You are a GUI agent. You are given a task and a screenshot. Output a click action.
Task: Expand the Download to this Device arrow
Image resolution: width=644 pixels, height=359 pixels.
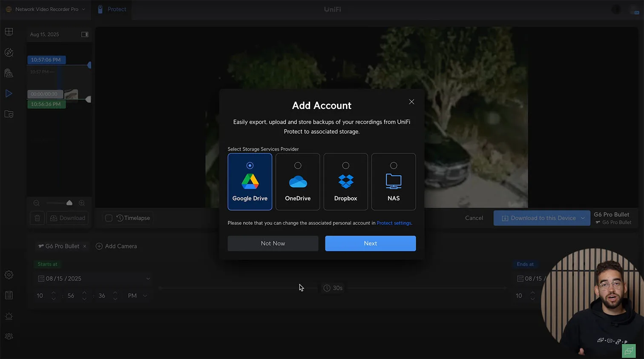583,218
